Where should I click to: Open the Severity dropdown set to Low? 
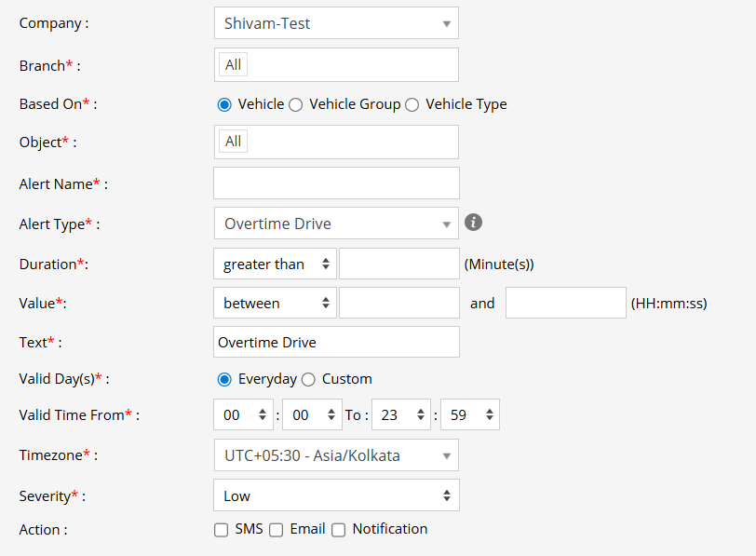(336, 495)
